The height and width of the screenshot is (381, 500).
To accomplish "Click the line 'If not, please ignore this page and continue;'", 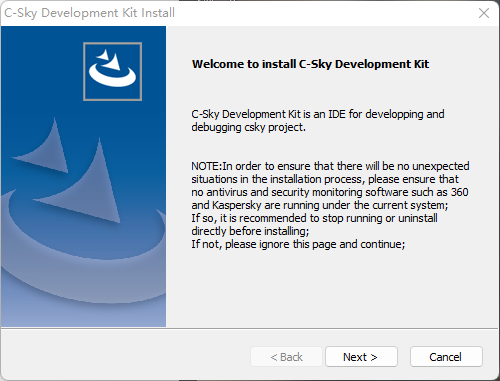I will point(298,244).
